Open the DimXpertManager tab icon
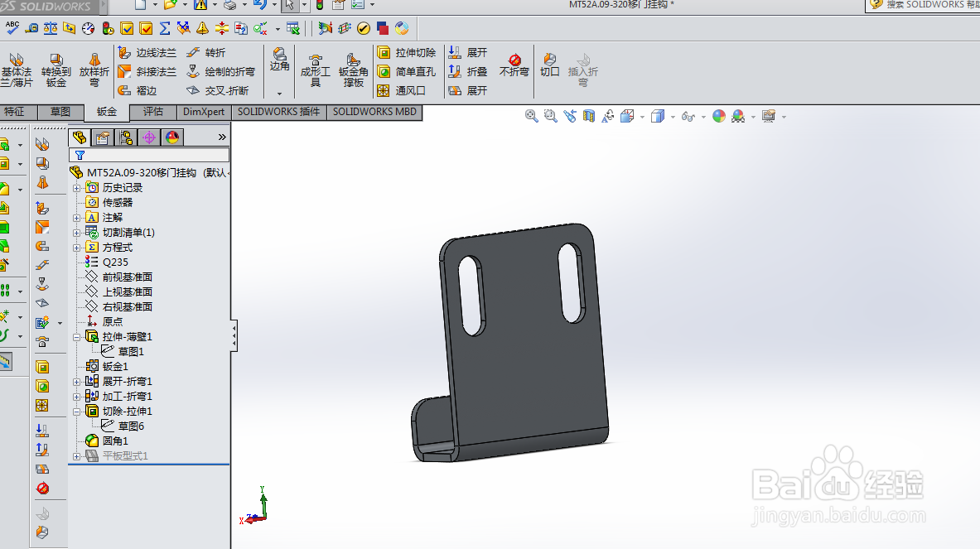This screenshot has width=980, height=549. click(149, 137)
